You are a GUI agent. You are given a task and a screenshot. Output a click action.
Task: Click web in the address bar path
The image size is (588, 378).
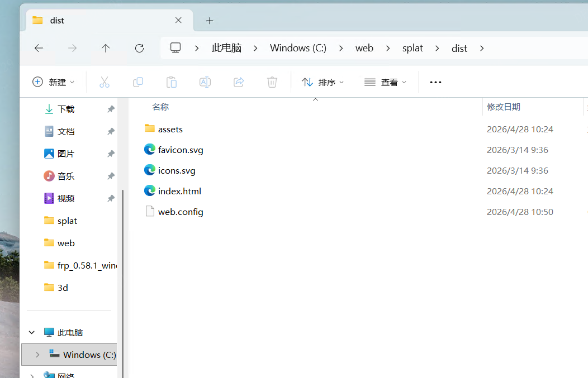point(364,48)
